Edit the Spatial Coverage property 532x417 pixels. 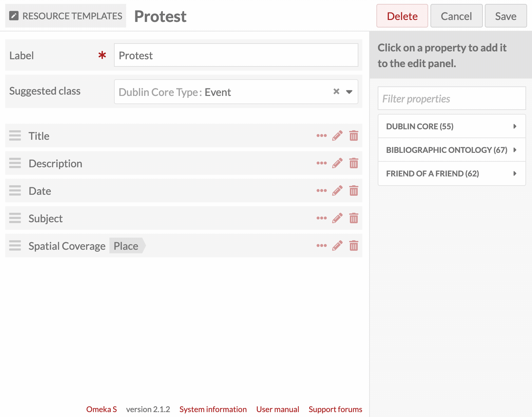tap(337, 245)
